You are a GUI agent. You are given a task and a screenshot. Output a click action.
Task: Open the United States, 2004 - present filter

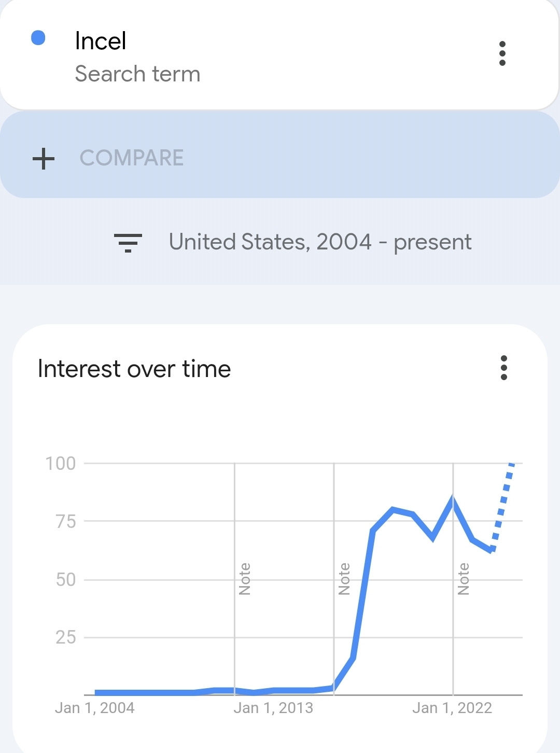320,242
